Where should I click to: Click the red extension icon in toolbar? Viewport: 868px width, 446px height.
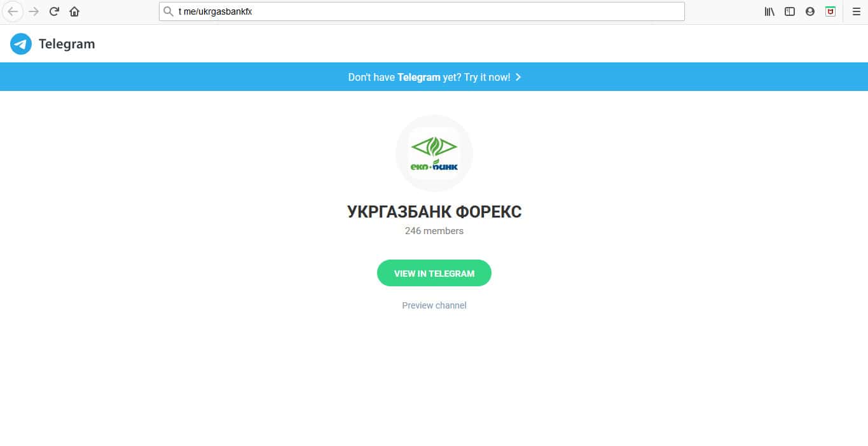pos(830,11)
